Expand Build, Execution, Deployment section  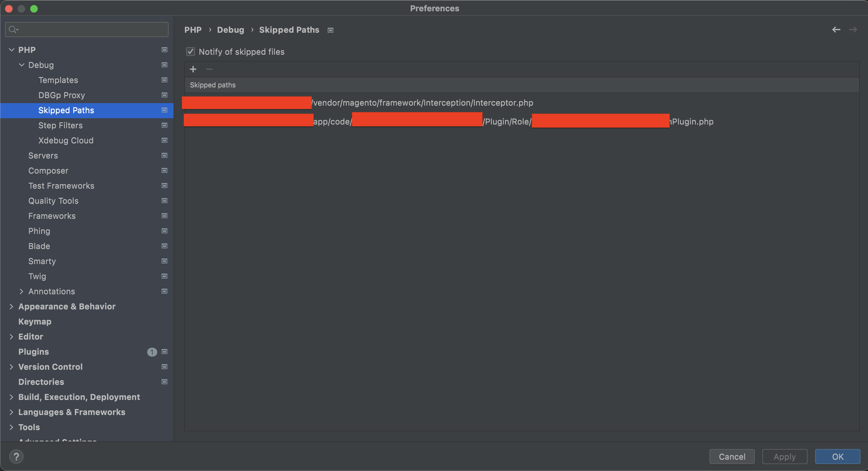coord(11,397)
